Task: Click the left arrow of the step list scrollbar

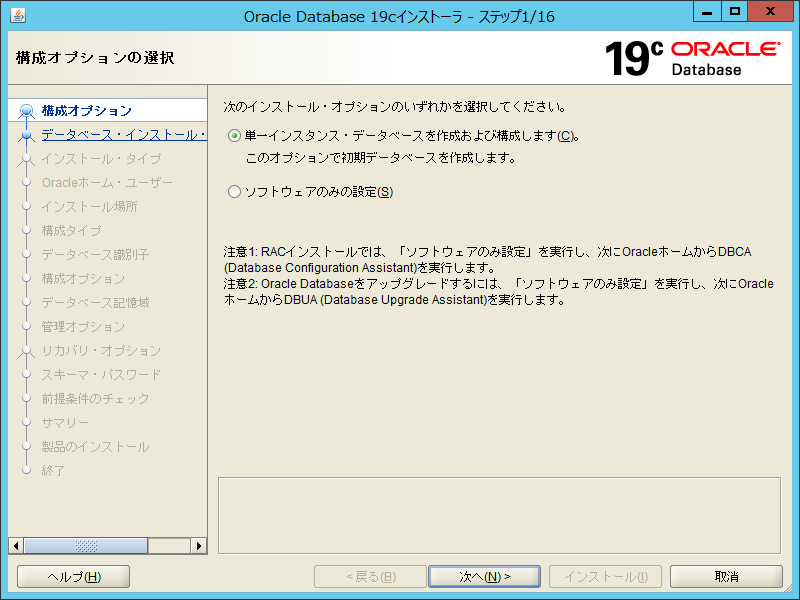Action: 16,546
